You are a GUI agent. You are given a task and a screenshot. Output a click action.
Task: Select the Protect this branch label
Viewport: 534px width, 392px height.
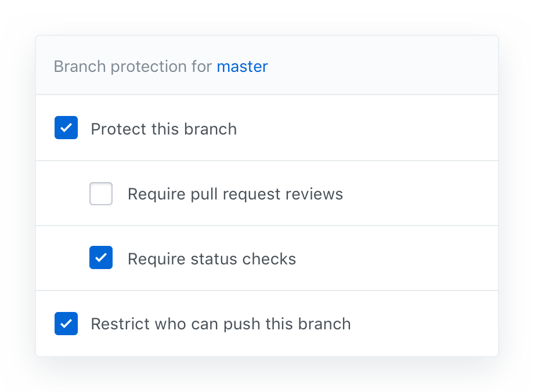164,129
